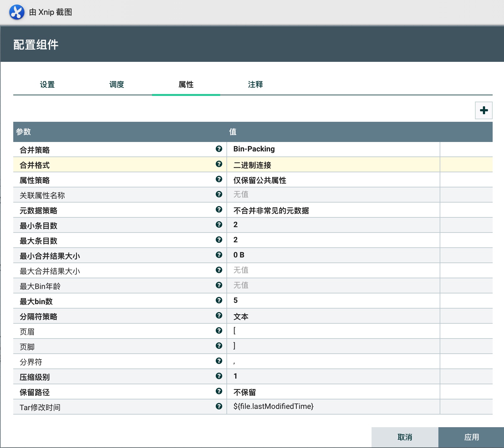Click help icon for 最小条目数
The height and width of the screenshot is (448, 504).
(x=219, y=225)
